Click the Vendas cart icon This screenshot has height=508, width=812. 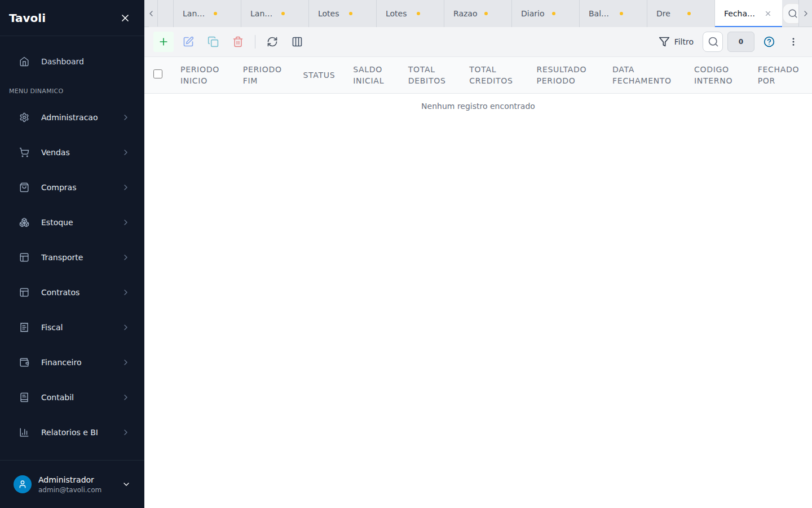24,152
